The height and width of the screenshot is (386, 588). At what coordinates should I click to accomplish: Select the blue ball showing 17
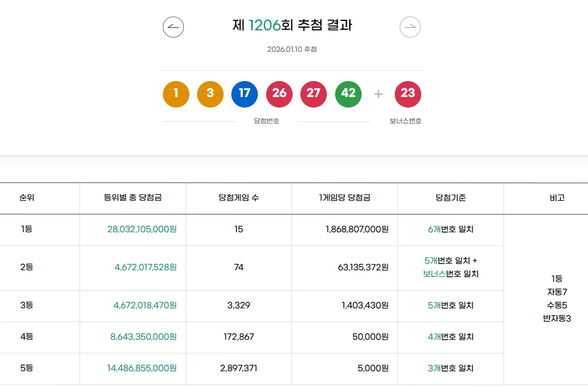click(x=245, y=94)
